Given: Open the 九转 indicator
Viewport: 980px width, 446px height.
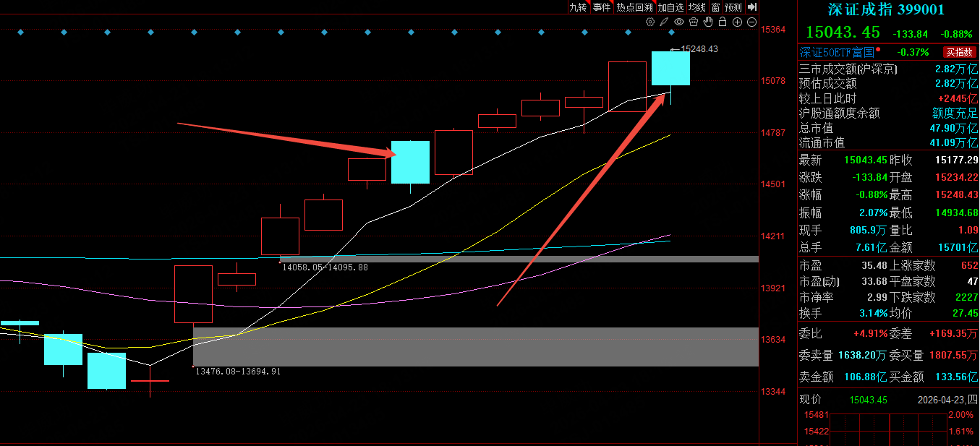Looking at the screenshot, I should [578, 7].
